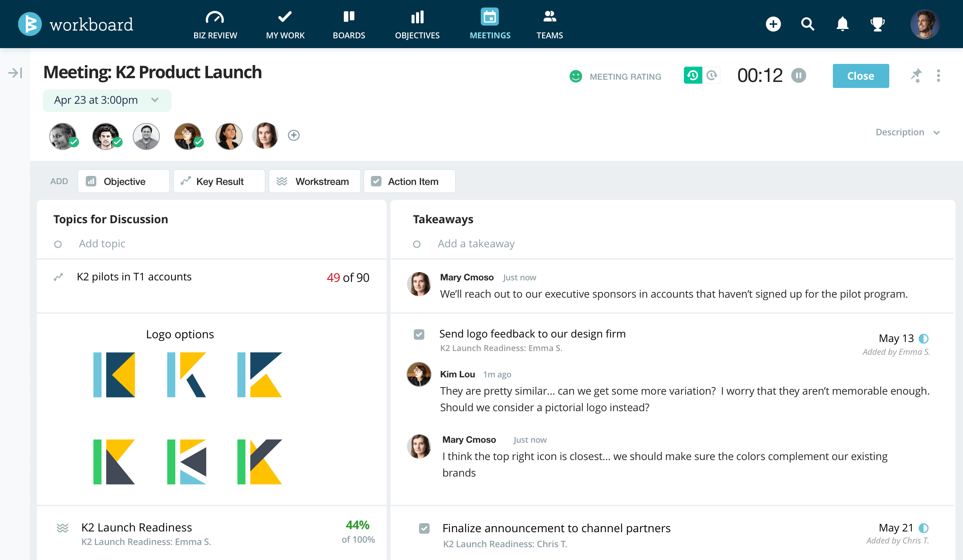963x560 pixels.
Task: Open the Teams tab
Action: [550, 24]
